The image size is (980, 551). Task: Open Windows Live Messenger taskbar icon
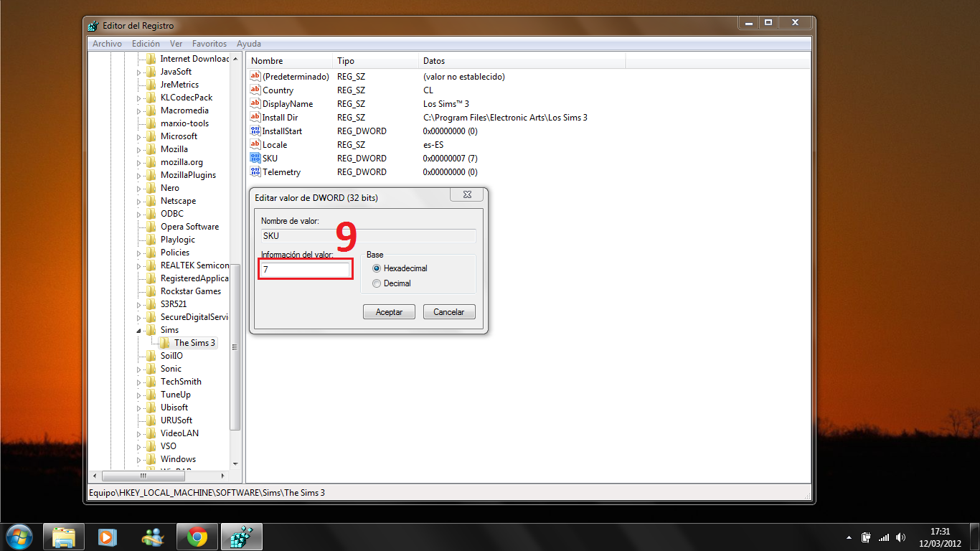click(x=153, y=537)
